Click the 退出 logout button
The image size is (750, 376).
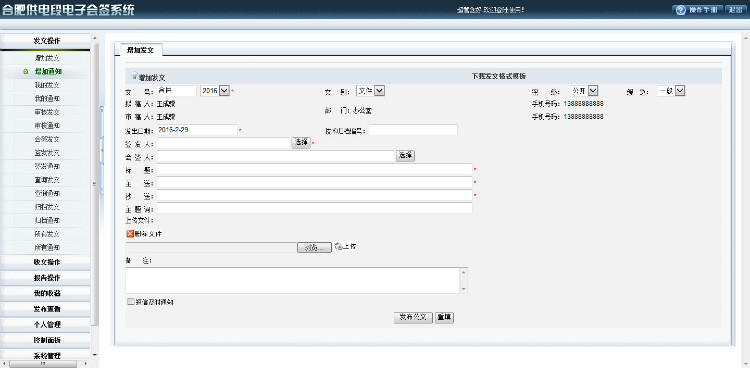point(736,10)
